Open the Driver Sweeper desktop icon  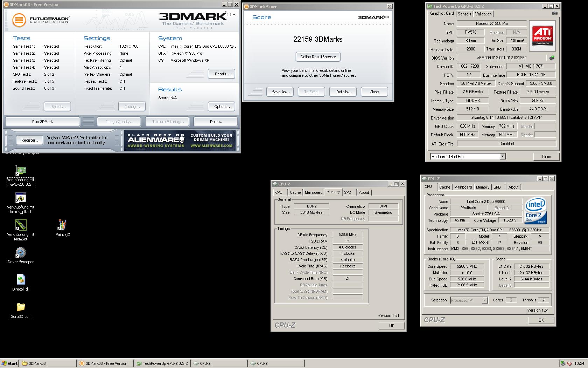(x=21, y=255)
